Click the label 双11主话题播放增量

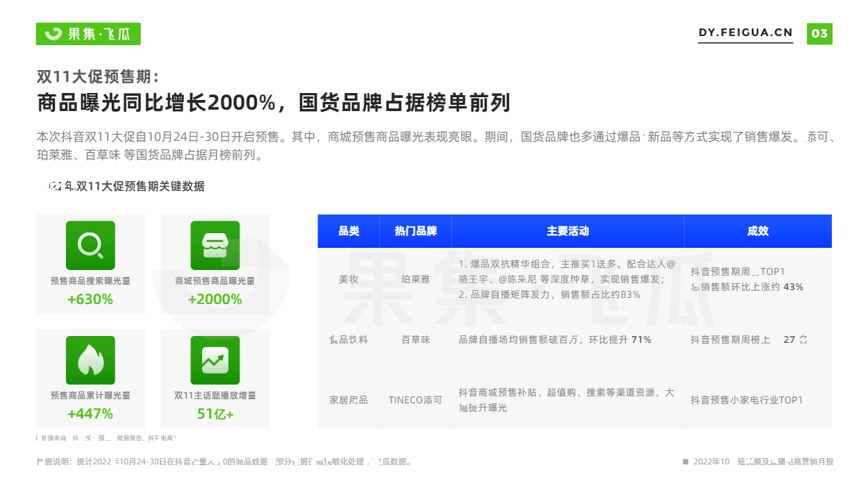215,395
